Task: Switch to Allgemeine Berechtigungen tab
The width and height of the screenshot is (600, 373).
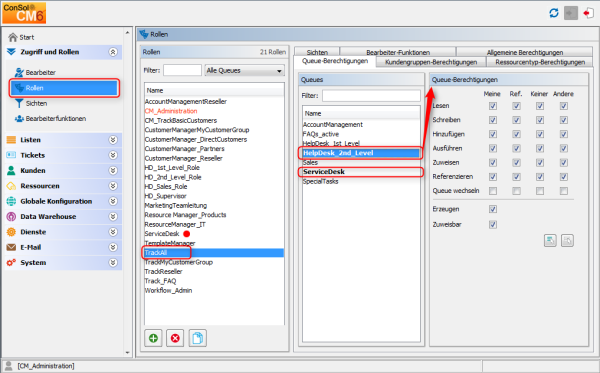Action: (525, 52)
